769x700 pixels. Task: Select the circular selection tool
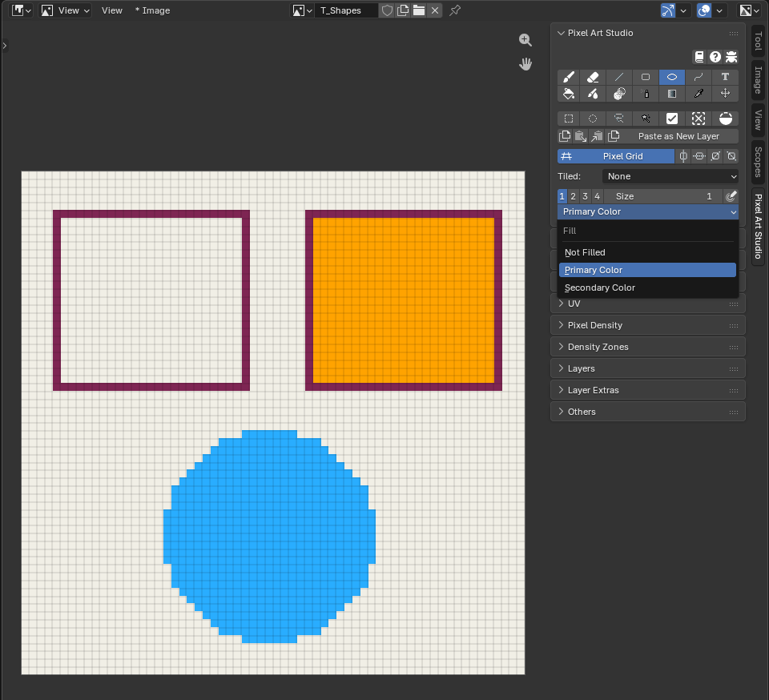[593, 119]
